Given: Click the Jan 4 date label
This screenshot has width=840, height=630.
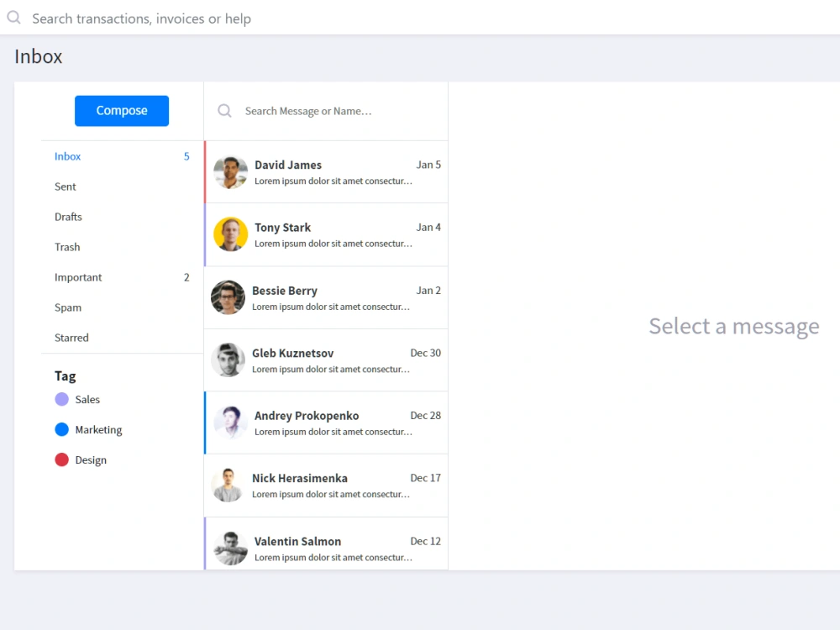Looking at the screenshot, I should (428, 228).
